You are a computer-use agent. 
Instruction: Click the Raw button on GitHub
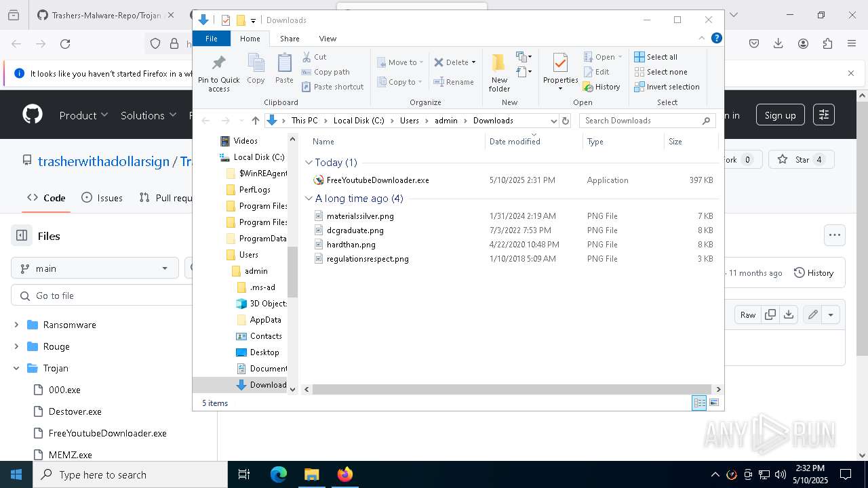[748, 314]
